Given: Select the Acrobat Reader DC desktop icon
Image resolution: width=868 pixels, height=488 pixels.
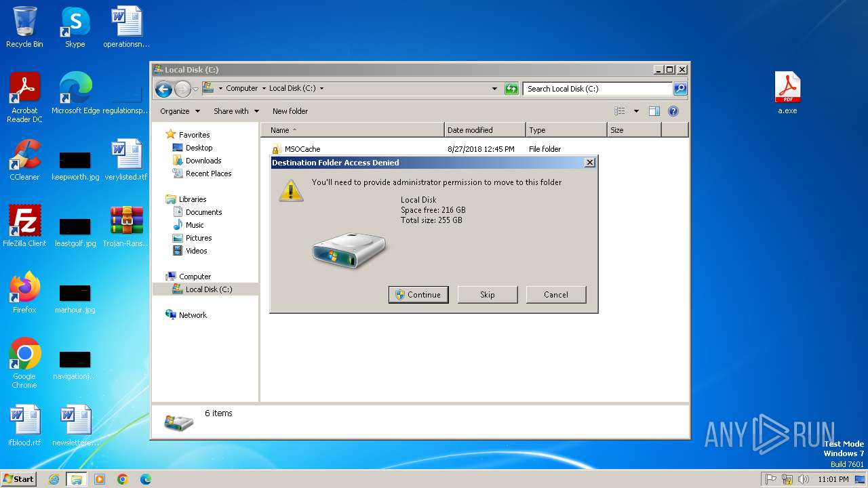Looking at the screenshot, I should click(x=24, y=98).
